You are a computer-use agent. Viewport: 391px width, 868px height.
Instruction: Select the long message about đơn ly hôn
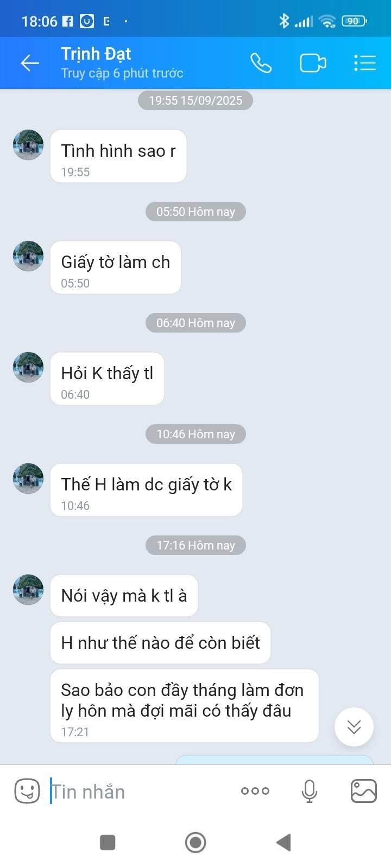[185, 706]
